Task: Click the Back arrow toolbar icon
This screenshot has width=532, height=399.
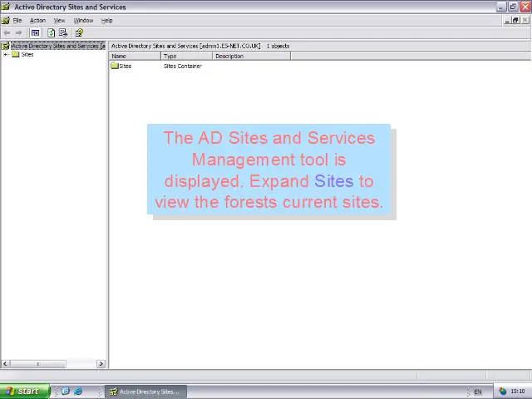Action: tap(7, 33)
